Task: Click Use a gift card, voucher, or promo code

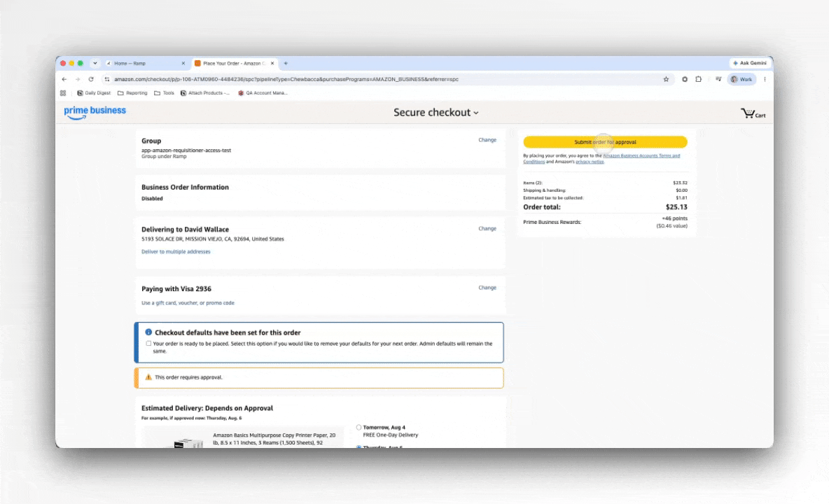Action: (188, 303)
